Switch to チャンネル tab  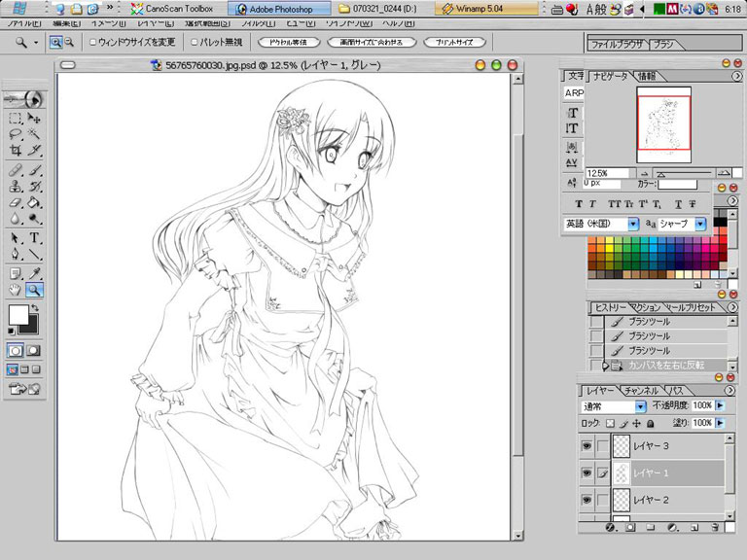tap(641, 391)
